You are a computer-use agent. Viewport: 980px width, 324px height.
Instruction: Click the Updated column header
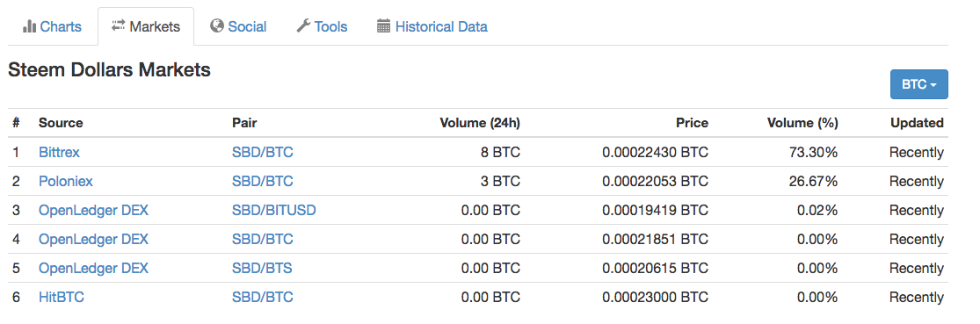pyautogui.click(x=917, y=123)
